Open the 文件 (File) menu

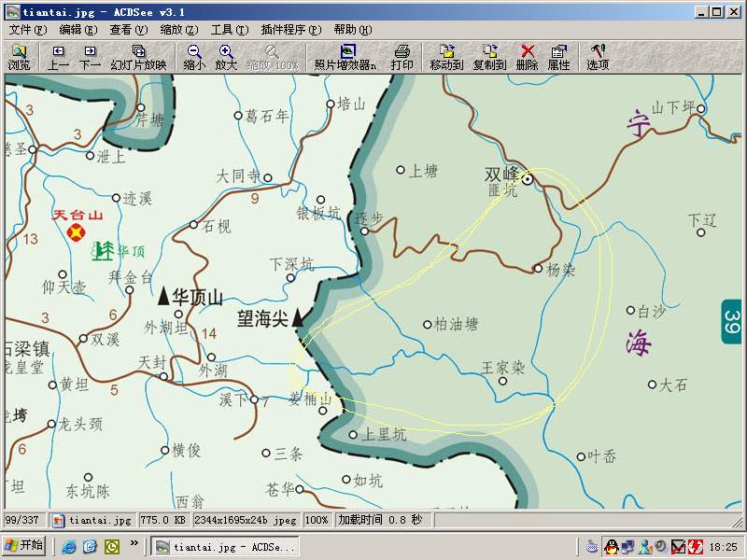coord(26,30)
